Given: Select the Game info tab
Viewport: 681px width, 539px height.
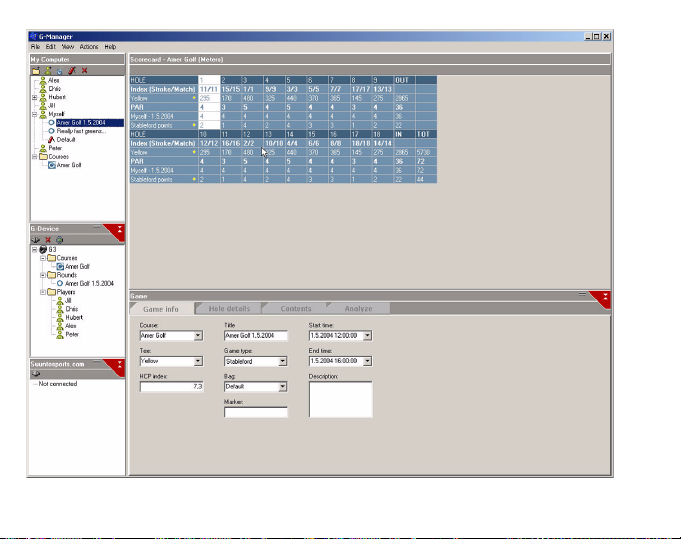Looking at the screenshot, I should (x=161, y=309).
